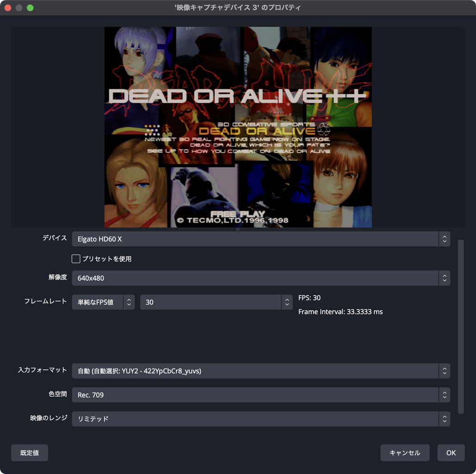Viewport: 476px width, 474px height.
Task: Confirm settings with the OK button
Action: coord(451,453)
